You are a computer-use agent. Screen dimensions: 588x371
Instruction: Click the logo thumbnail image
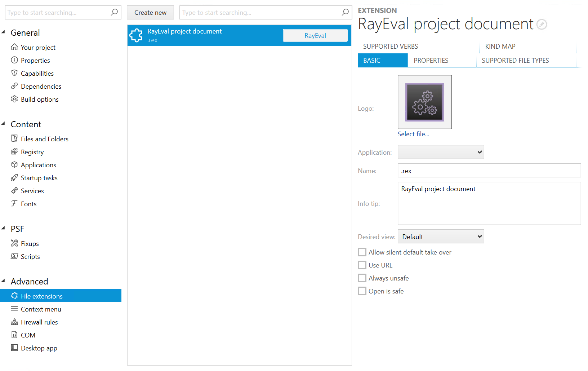pos(424,102)
